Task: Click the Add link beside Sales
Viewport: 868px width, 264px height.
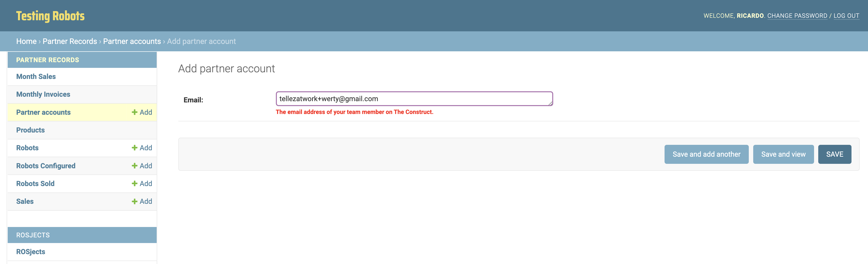Action: pyautogui.click(x=142, y=202)
